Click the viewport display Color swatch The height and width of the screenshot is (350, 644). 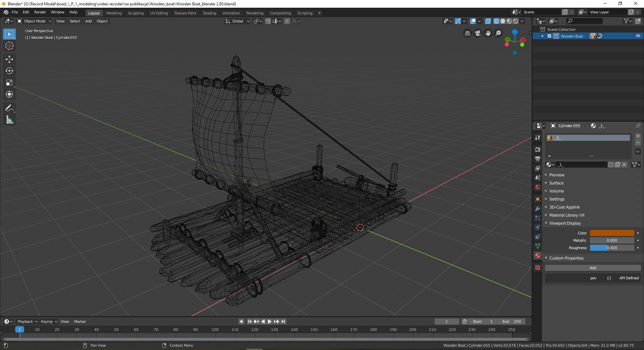point(612,233)
